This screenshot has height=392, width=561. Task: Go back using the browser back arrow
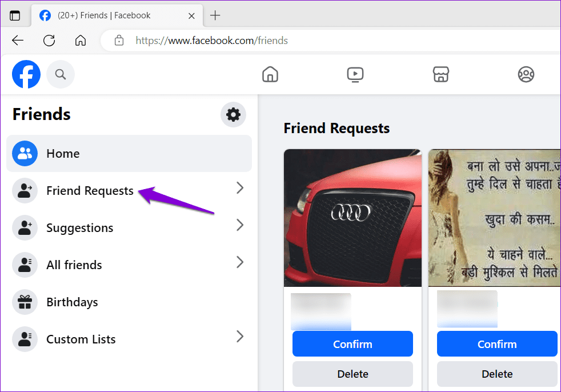(x=18, y=40)
